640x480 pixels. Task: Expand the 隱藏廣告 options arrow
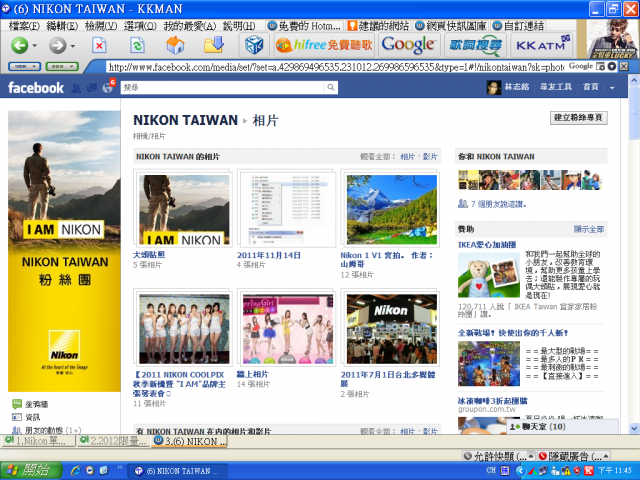coord(606,456)
